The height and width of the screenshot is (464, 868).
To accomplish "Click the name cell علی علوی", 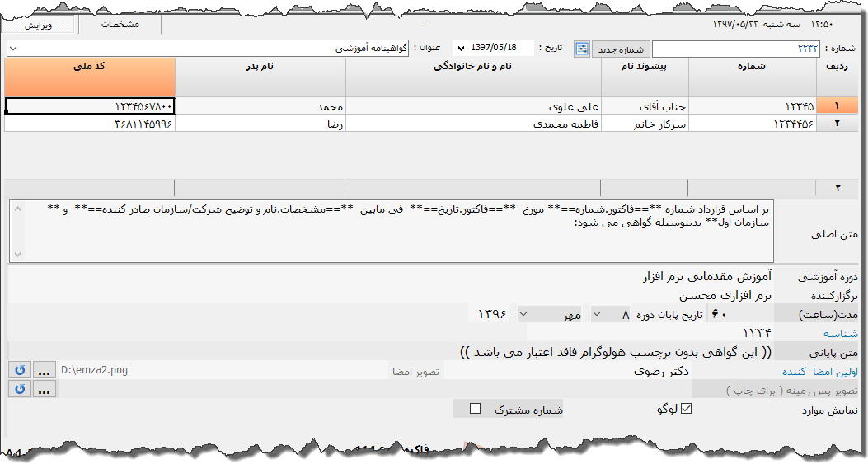I will [x=473, y=105].
